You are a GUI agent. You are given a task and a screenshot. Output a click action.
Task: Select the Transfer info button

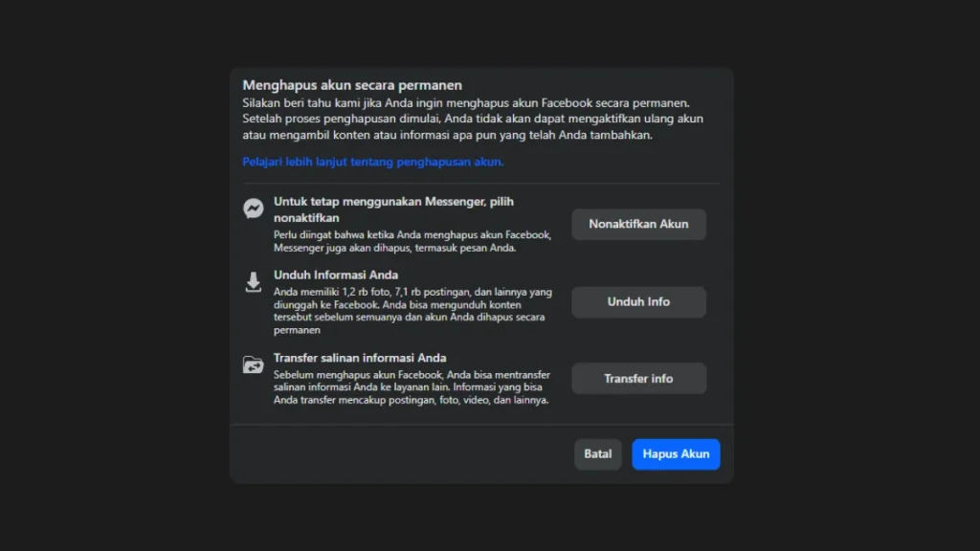click(638, 379)
